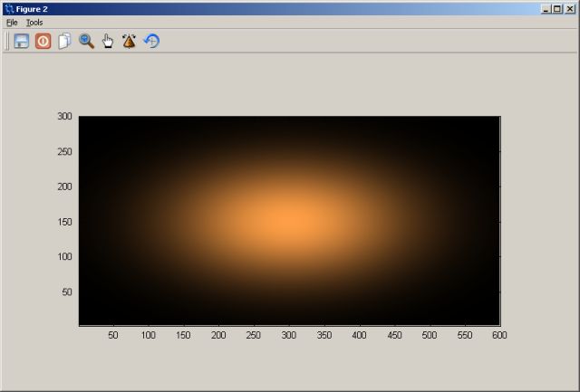Click the red power/close figure icon
This screenshot has width=580, height=392.
pyautogui.click(x=43, y=41)
